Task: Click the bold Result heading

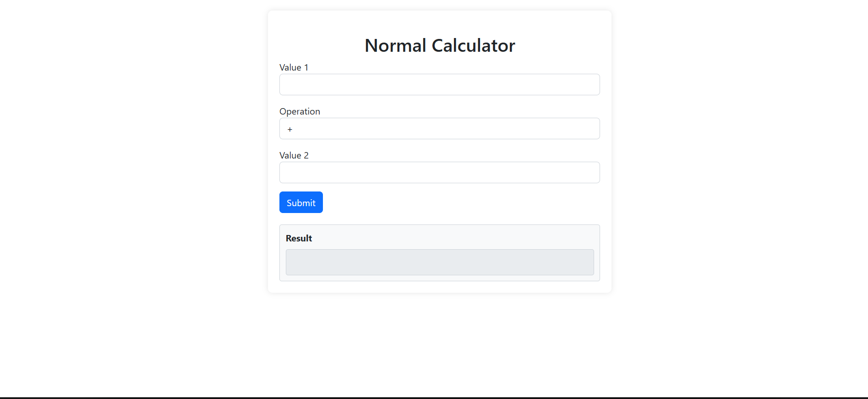Action: click(299, 238)
